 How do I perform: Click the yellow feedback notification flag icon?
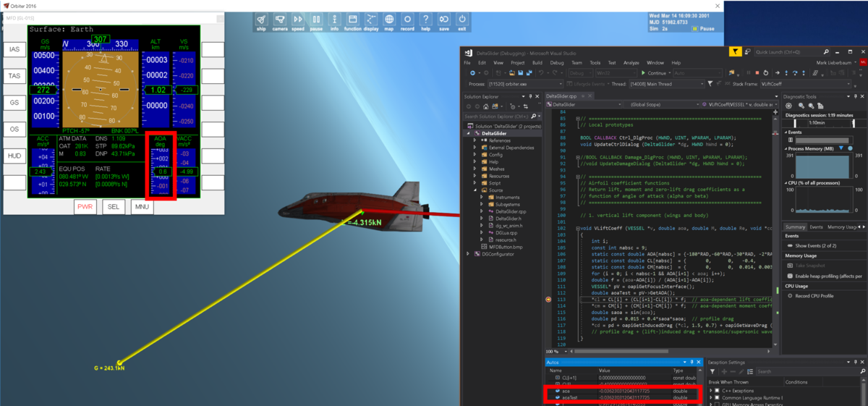pyautogui.click(x=736, y=51)
